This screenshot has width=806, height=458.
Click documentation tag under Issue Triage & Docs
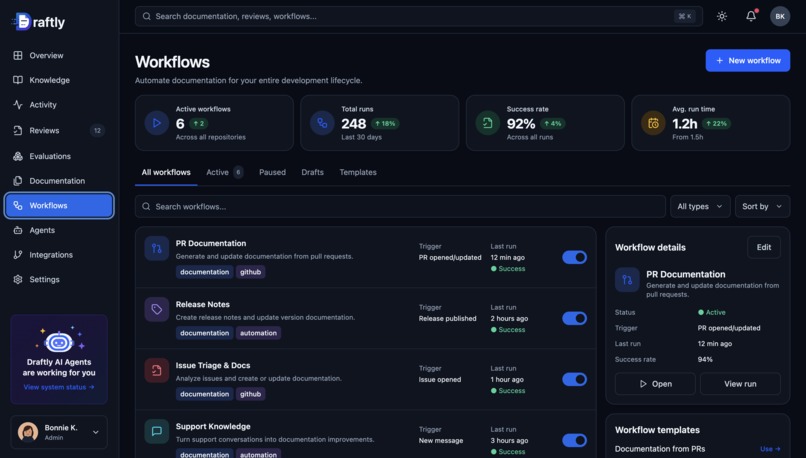[x=205, y=394]
